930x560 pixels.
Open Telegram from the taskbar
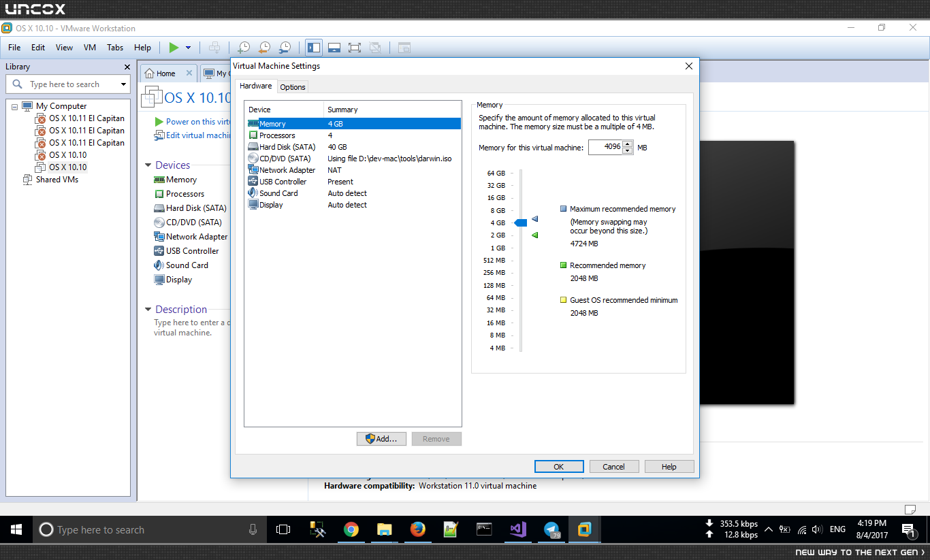click(551, 530)
